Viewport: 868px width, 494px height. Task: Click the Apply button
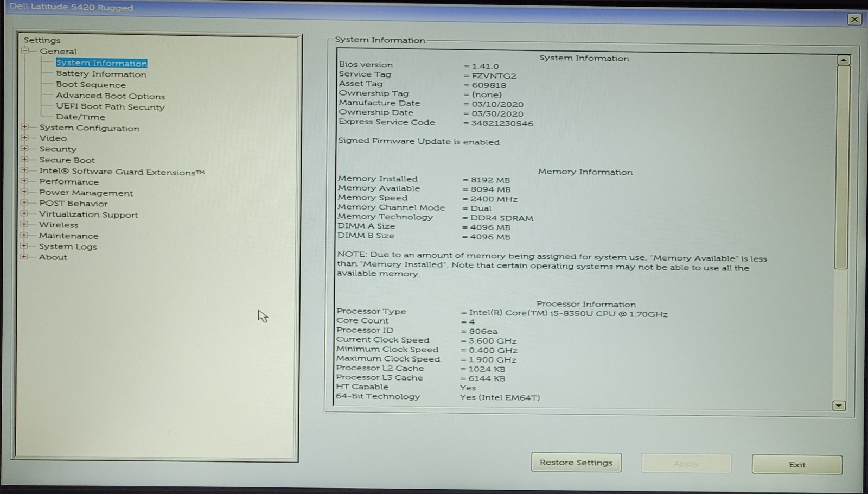click(x=687, y=464)
